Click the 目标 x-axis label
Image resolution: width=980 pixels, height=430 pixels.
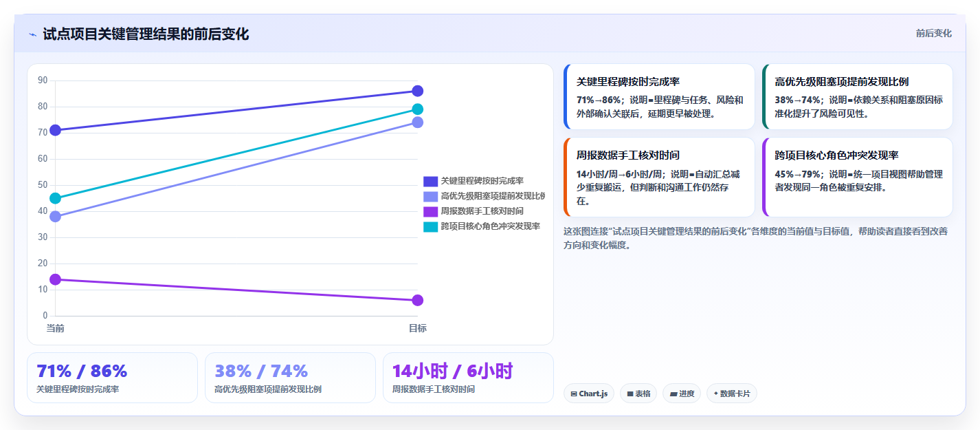click(x=417, y=328)
